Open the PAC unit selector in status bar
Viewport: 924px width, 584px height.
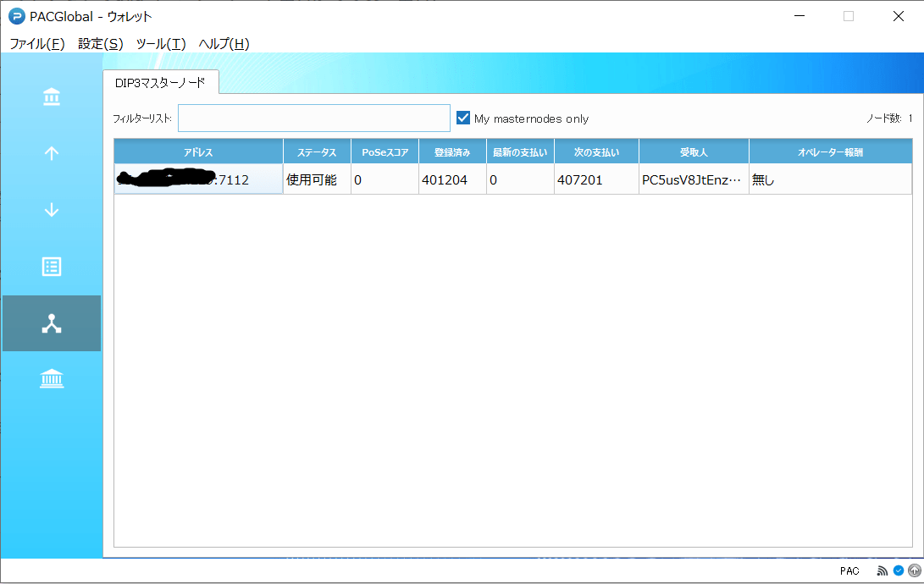849,571
